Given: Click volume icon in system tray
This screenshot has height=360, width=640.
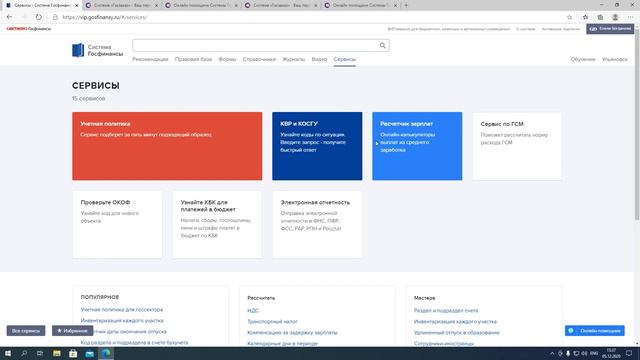Looking at the screenshot, I should tap(584, 353).
